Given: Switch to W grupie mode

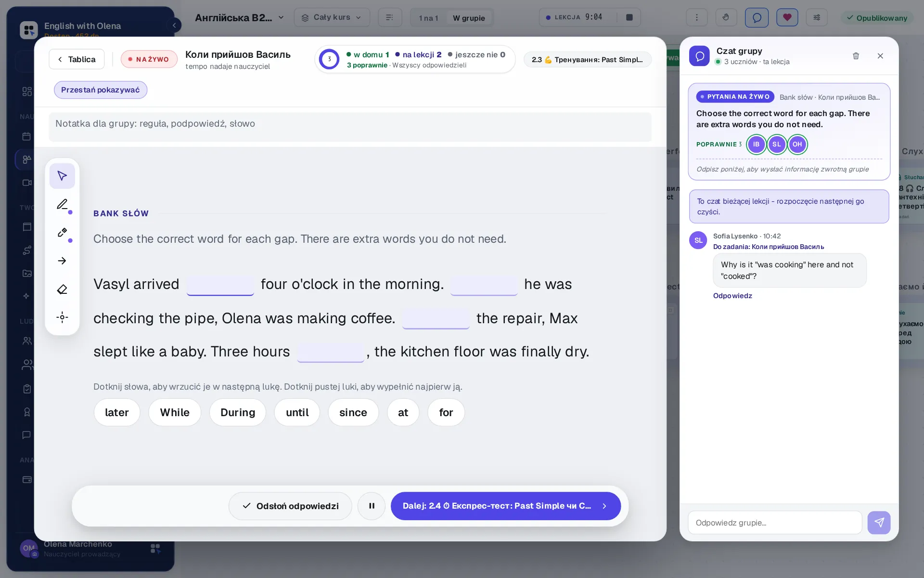Looking at the screenshot, I should tap(469, 18).
